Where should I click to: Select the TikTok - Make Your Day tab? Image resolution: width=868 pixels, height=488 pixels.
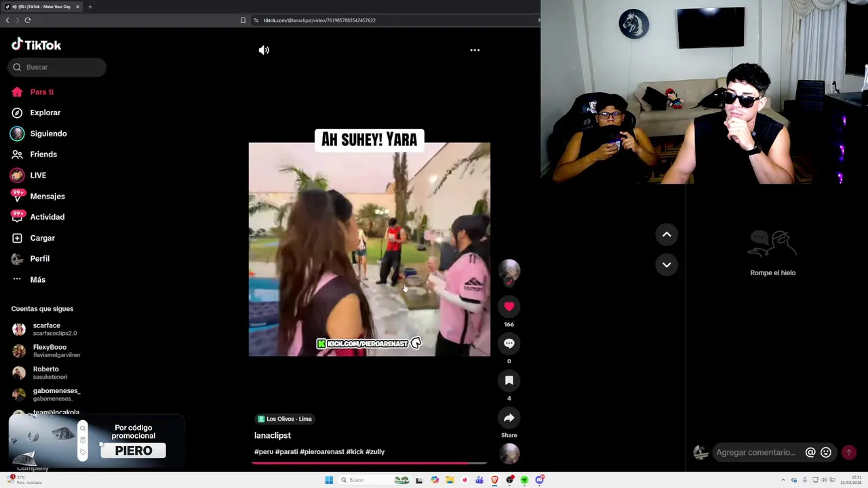pos(41,7)
